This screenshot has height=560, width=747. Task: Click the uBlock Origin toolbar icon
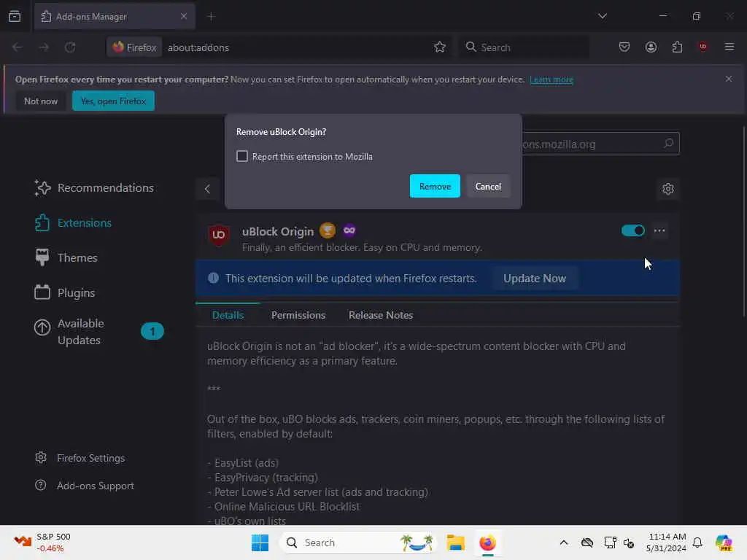point(703,47)
